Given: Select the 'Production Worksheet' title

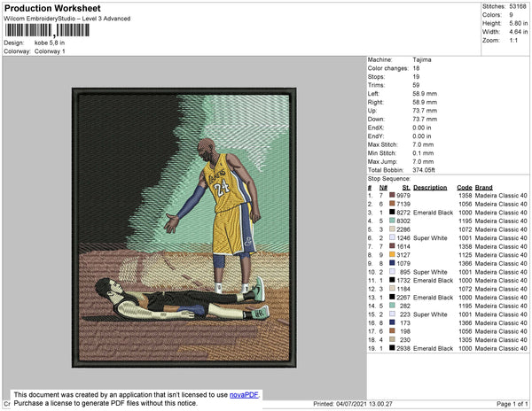Looking at the screenshot, I should point(52,9).
